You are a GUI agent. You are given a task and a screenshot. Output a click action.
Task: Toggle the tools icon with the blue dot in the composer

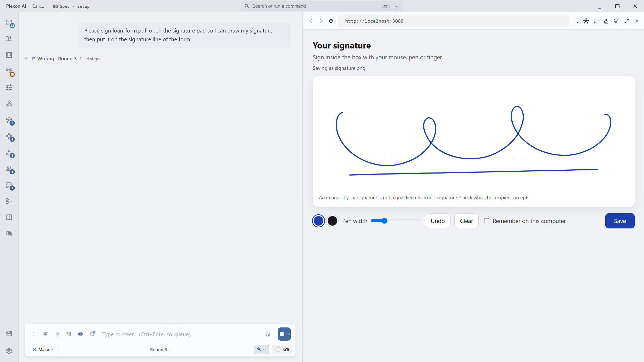click(x=92, y=334)
